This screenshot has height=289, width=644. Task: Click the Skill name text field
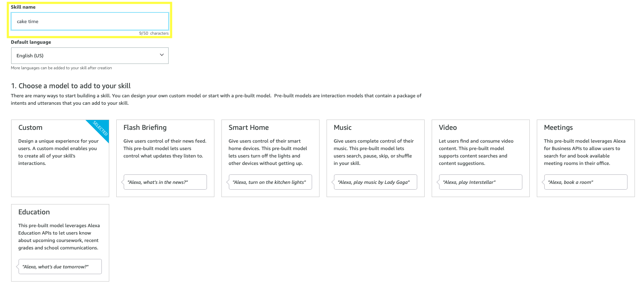(x=89, y=21)
